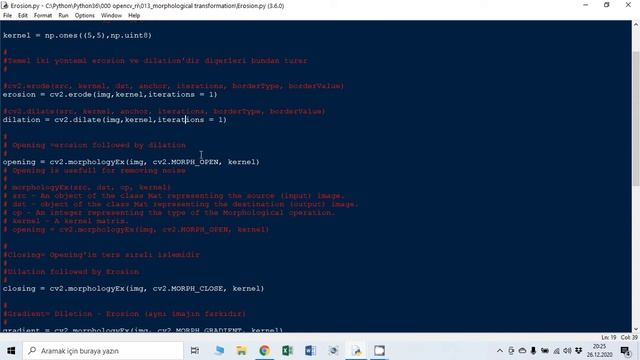This screenshot has width=640, height=360.
Task: Click cv2.MORPH_OPEN in the opening line
Action: point(186,162)
